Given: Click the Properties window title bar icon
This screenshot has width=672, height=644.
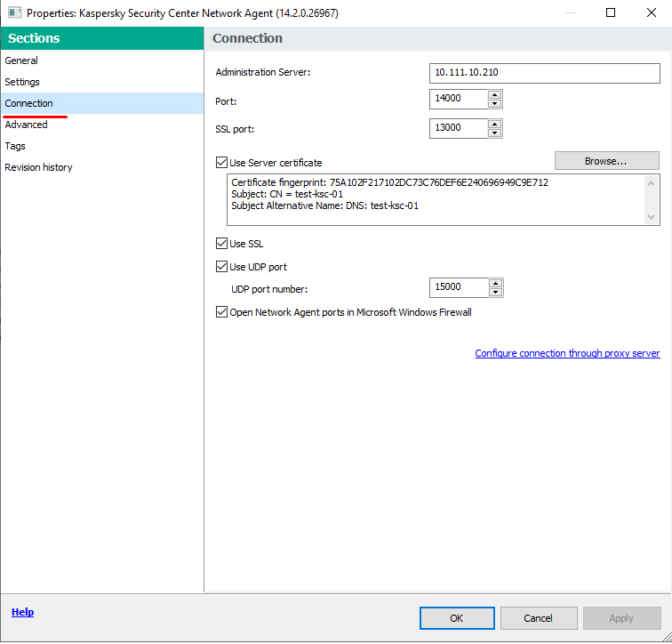Looking at the screenshot, I should (13, 13).
